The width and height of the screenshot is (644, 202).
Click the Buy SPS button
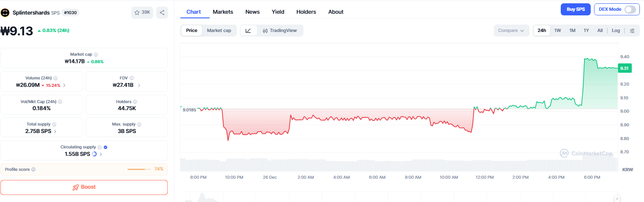click(576, 9)
